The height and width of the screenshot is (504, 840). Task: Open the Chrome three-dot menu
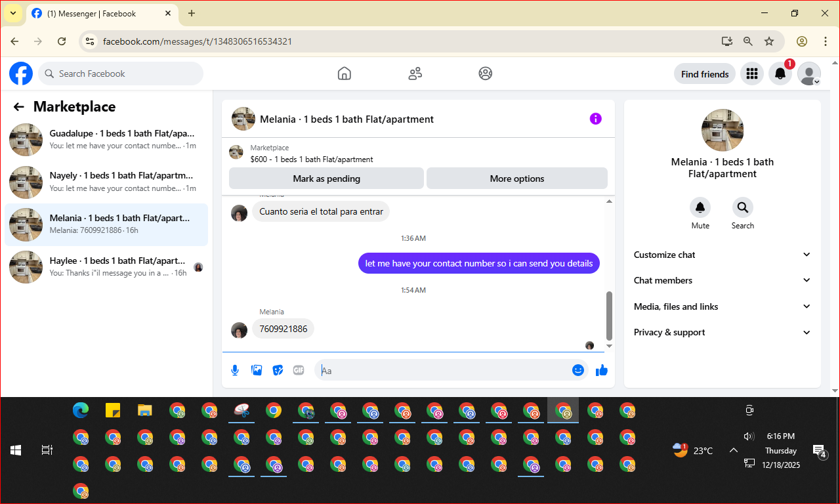[826, 41]
